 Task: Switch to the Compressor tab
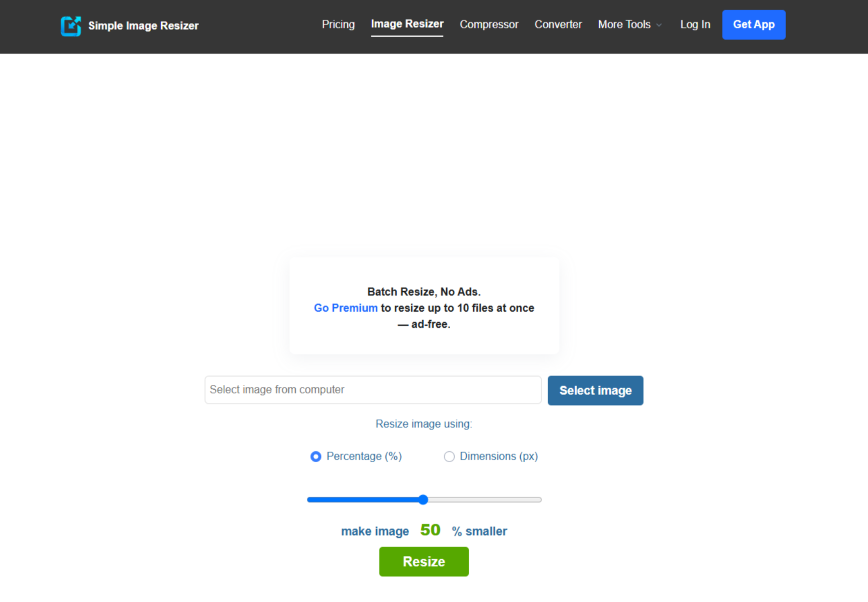488,24
